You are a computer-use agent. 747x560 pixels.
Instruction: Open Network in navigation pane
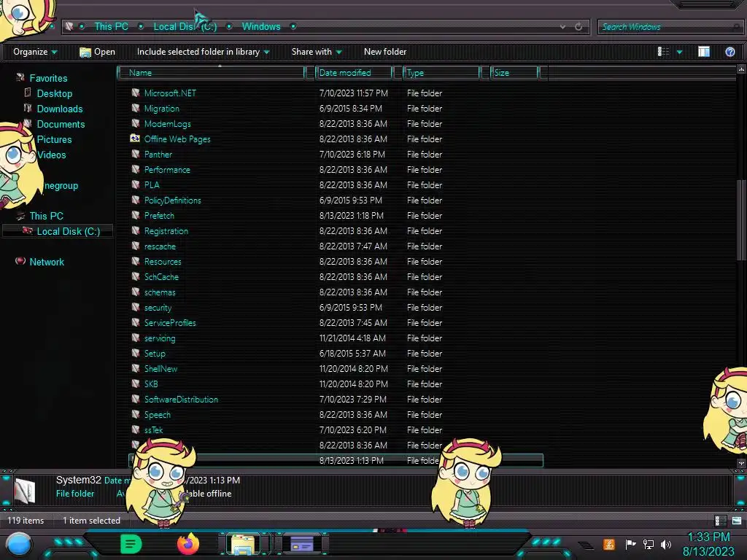click(x=47, y=262)
